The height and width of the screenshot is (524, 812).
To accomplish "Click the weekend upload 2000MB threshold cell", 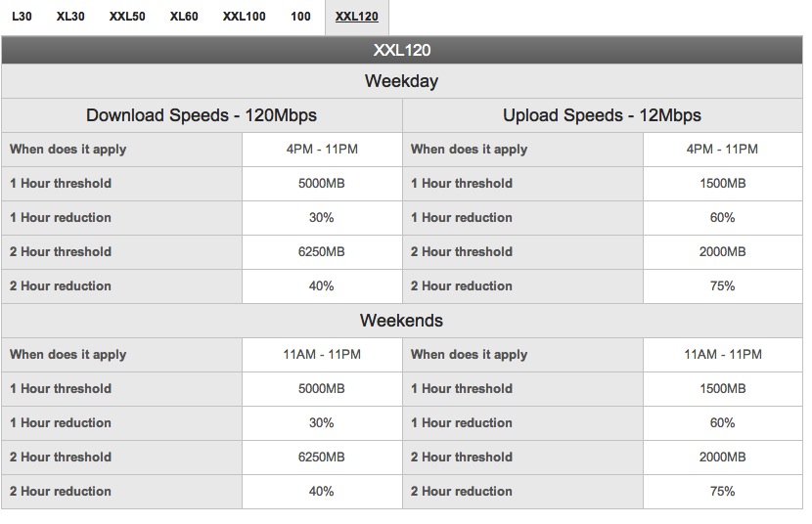I will [x=723, y=458].
